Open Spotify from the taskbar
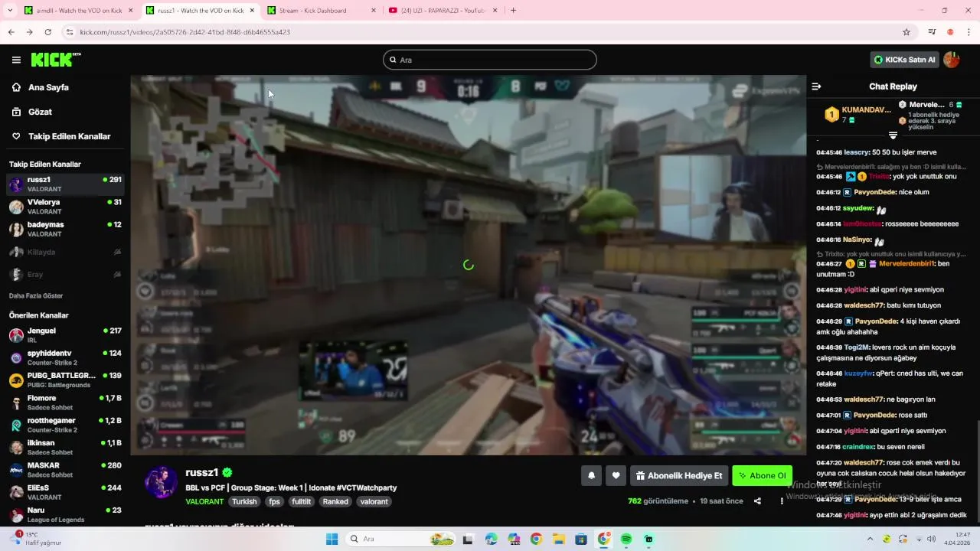Screen dimensions: 980x551 pos(626,540)
